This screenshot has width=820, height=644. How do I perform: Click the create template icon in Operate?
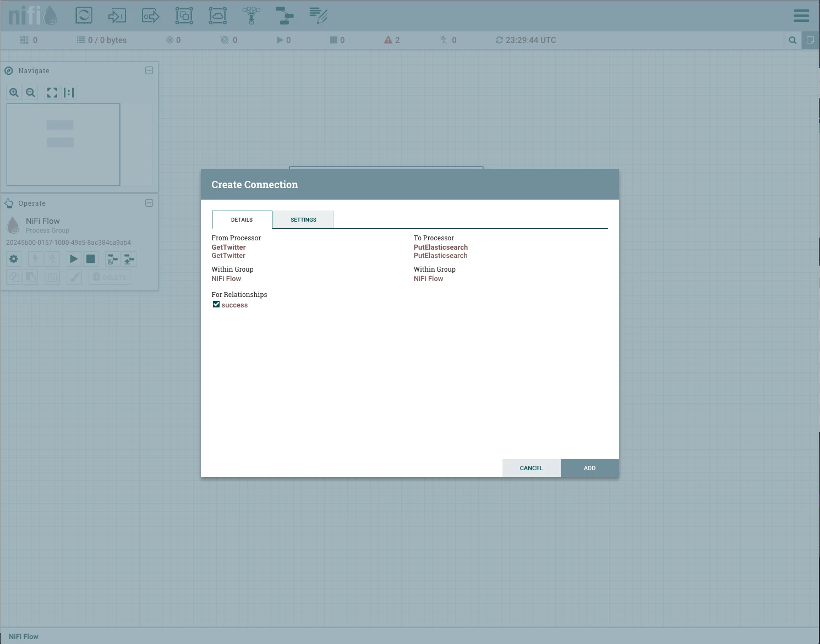pyautogui.click(x=112, y=259)
